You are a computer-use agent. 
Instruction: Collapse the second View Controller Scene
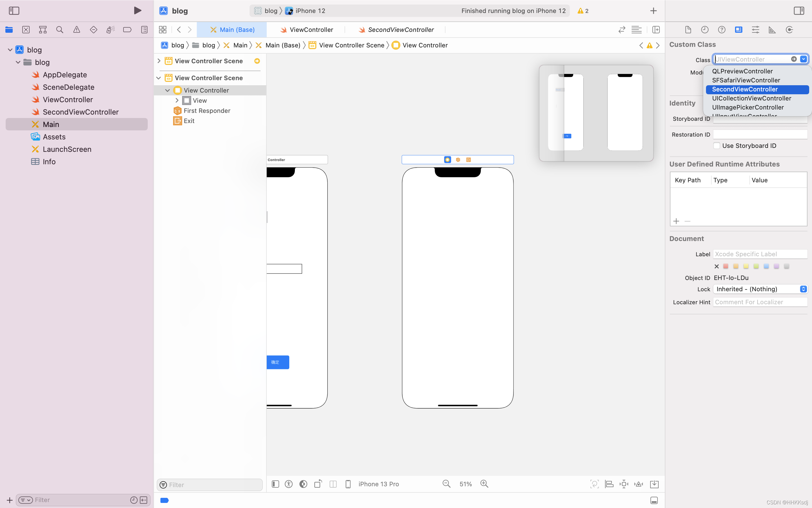(159, 78)
